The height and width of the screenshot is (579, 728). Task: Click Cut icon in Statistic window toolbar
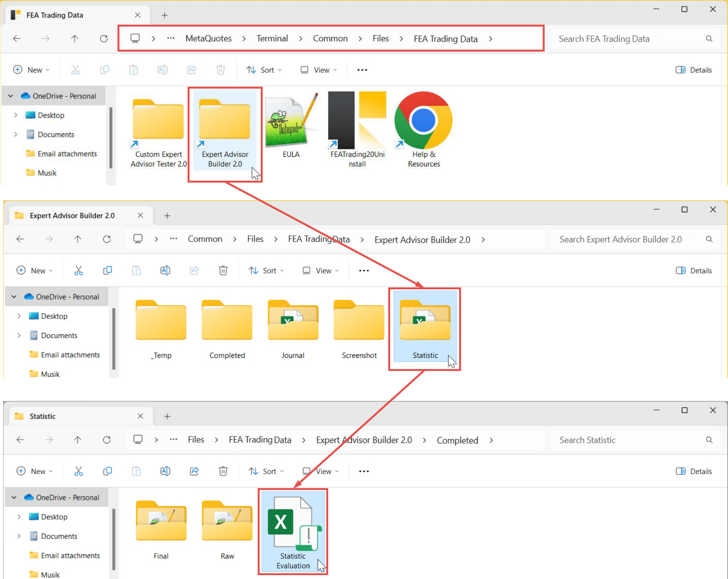(79, 471)
